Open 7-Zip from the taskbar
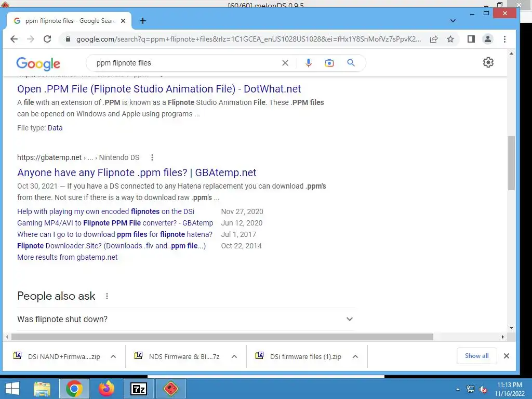This screenshot has width=532, height=399. 138,389
